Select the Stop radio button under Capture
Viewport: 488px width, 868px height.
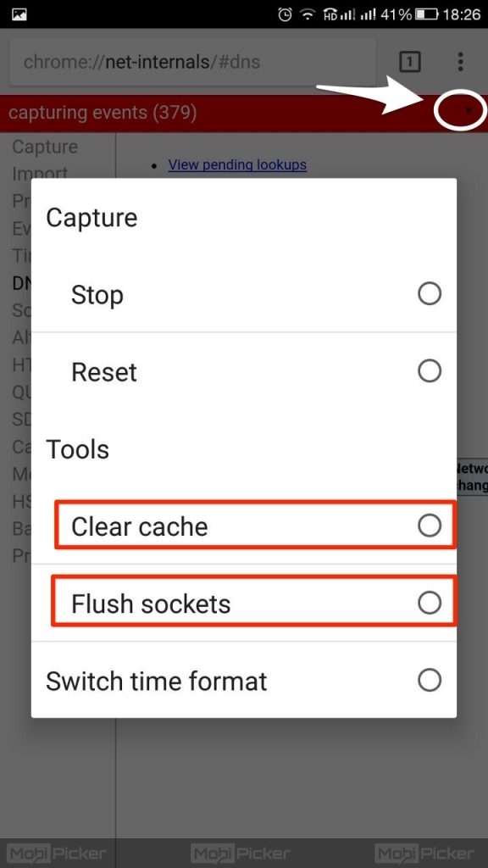point(430,293)
